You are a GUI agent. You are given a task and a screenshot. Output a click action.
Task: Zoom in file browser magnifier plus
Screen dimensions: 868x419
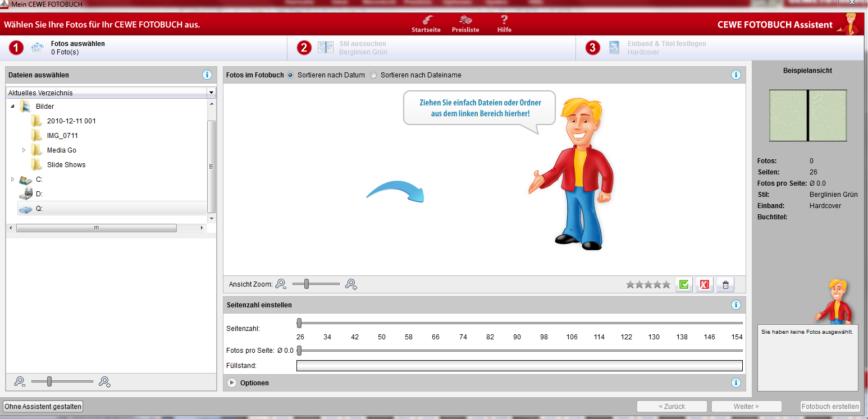click(x=104, y=382)
